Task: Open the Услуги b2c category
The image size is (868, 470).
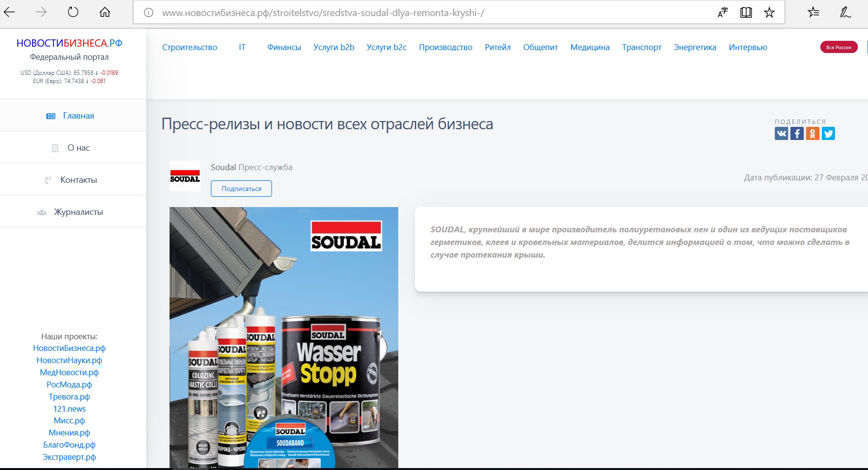Action: [387, 47]
